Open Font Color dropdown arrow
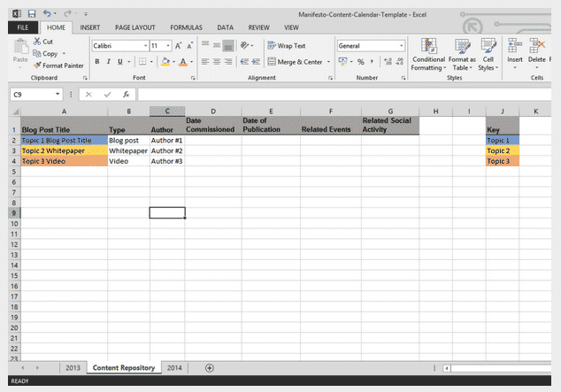This screenshot has height=392, width=561. tap(191, 62)
